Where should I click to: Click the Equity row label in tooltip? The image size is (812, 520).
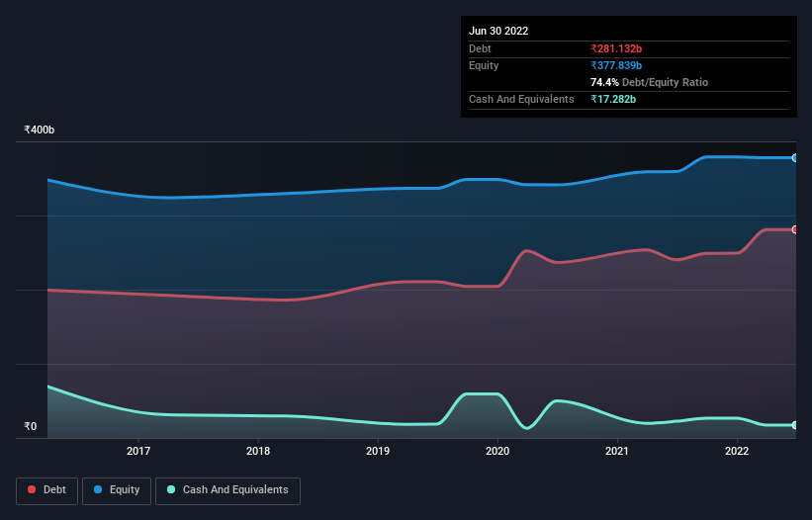coord(484,65)
